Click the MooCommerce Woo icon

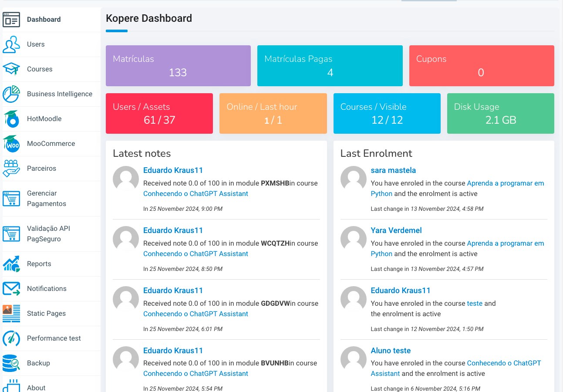pos(11,144)
